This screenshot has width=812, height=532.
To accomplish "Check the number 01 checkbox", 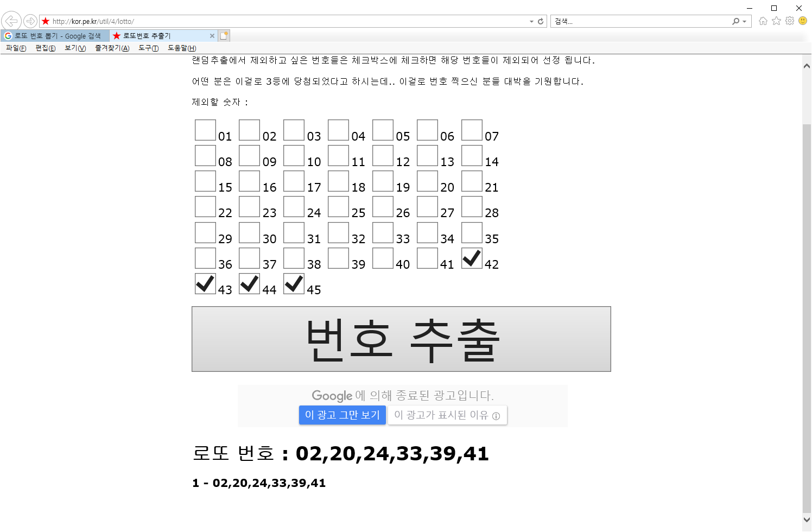I will pyautogui.click(x=205, y=130).
